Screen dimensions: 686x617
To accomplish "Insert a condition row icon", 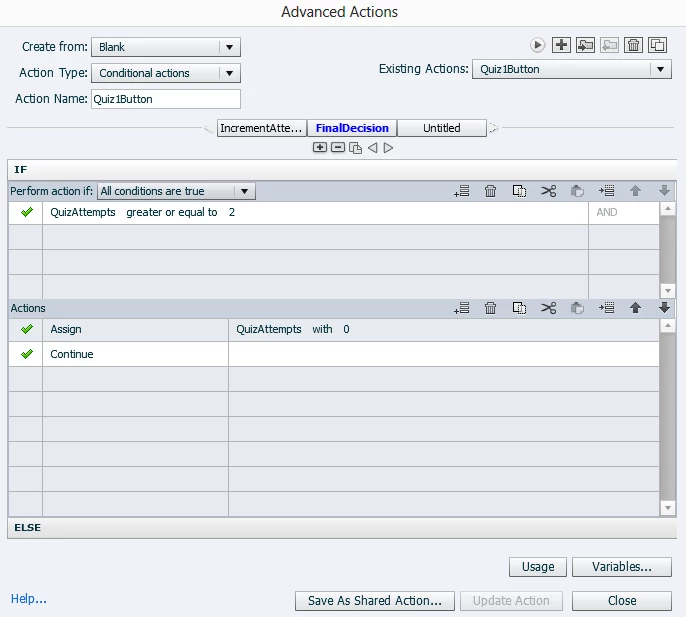I will [x=606, y=191].
